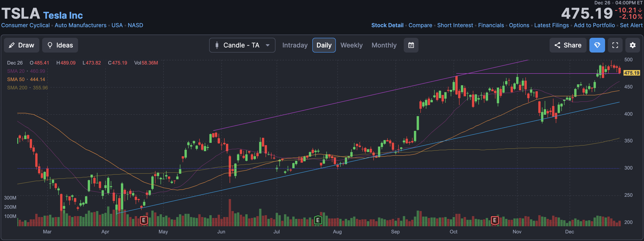Click the share icon on Share button

(x=557, y=45)
